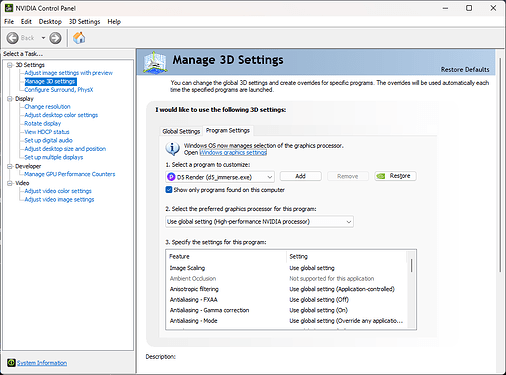
Task: Open the Desktop menu
Action: click(50, 22)
